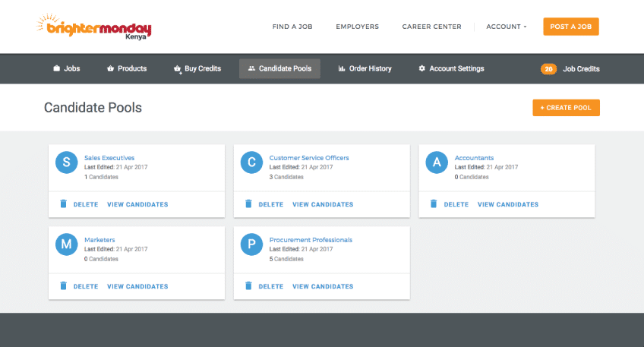
Task: Click trash icon for Marketers pool
Action: (x=64, y=286)
